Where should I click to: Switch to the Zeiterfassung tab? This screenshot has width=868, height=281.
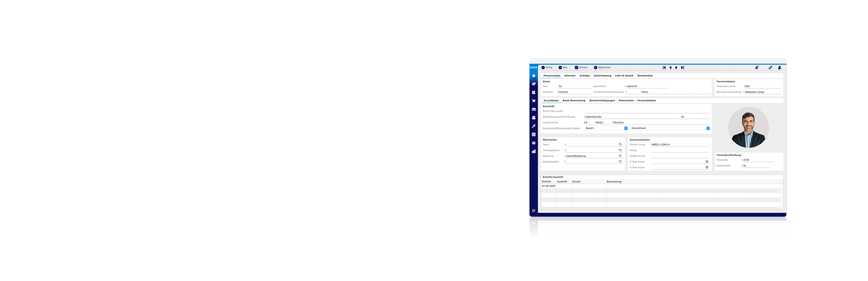(x=602, y=75)
